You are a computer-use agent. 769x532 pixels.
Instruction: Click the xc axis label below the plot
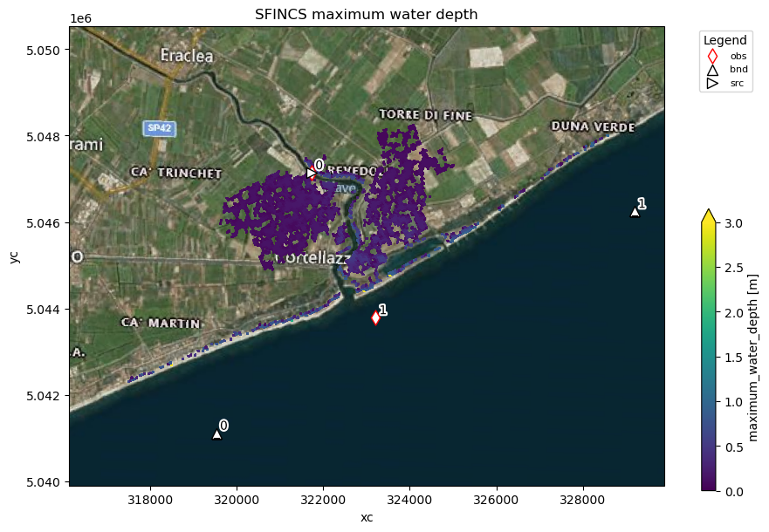coord(368,516)
